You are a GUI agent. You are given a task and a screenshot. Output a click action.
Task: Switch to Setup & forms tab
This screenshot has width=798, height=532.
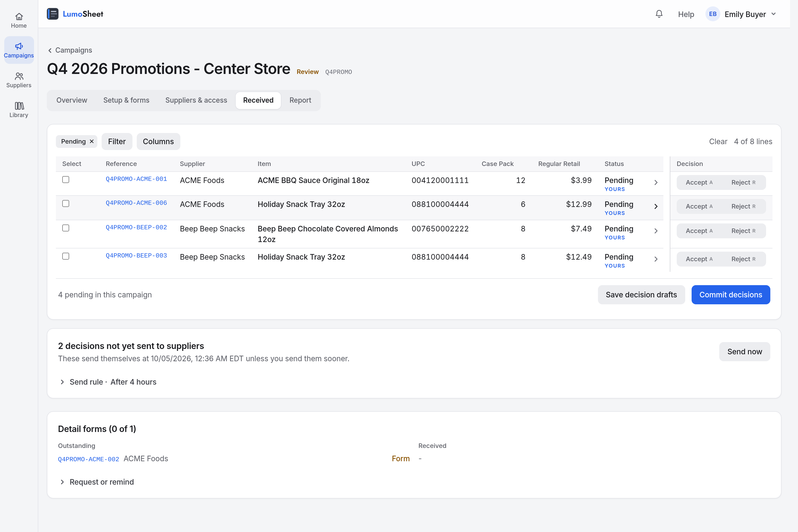tap(126, 100)
